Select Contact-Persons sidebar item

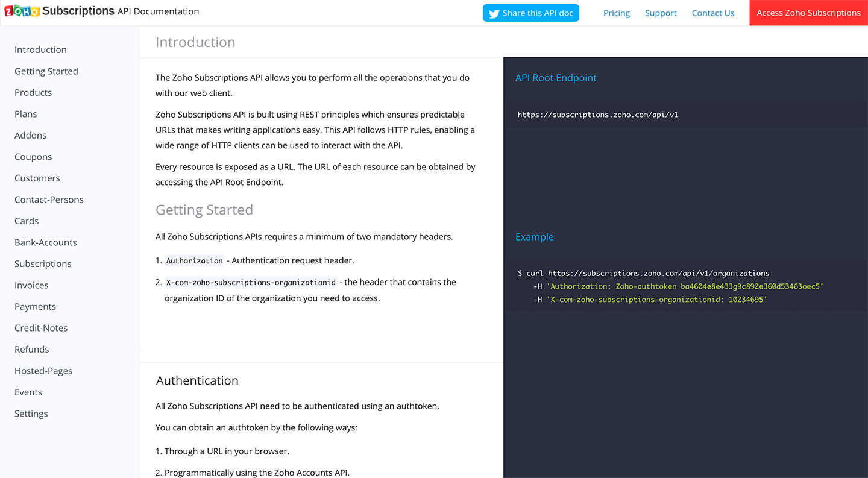click(x=49, y=200)
